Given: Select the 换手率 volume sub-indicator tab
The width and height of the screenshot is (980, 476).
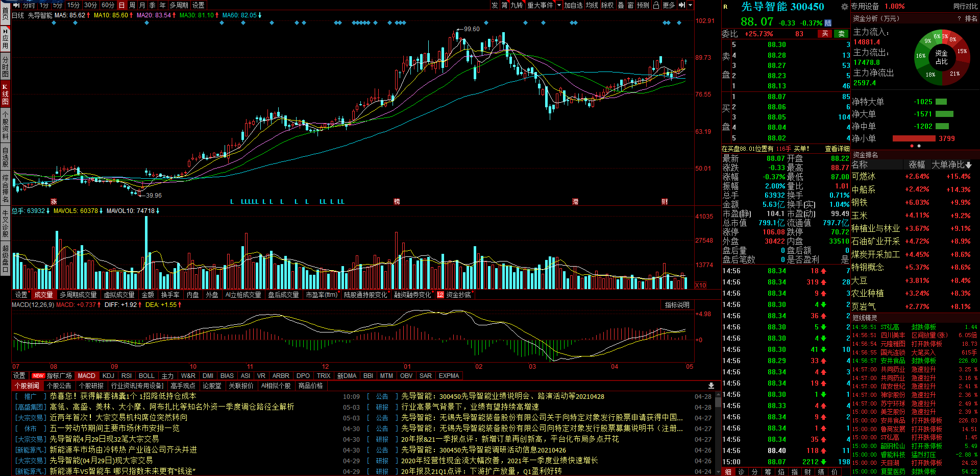Looking at the screenshot, I should point(170,295).
